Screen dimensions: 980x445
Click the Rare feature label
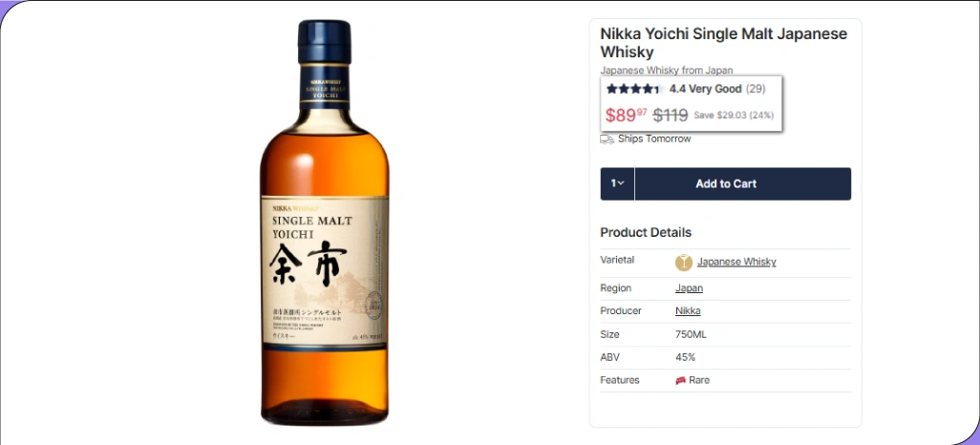tap(699, 380)
